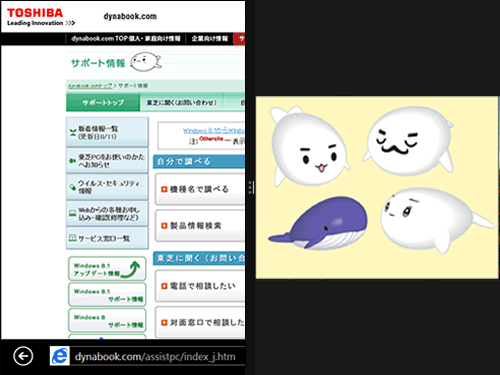
Task: Click laptop icon beside Webからの各種お申し込み
Action: pos(72,213)
